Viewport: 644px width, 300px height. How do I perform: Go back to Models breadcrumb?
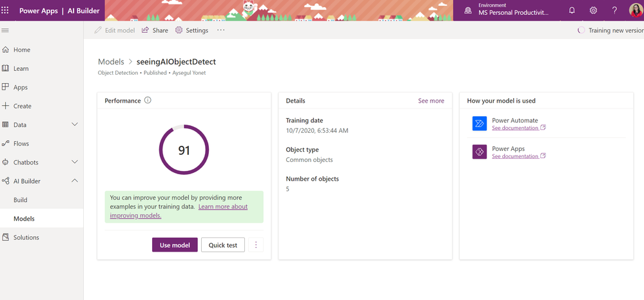(111, 62)
